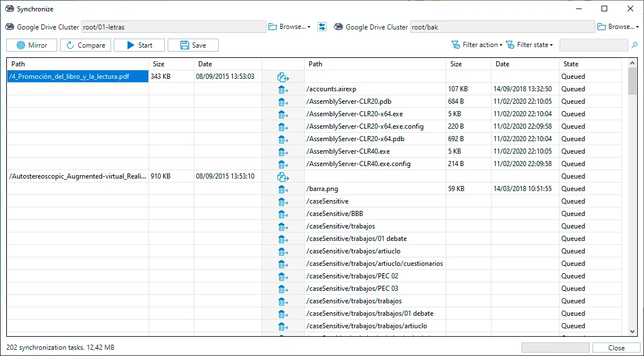Click left Google Drive Cluster cloud icon
This screenshot has height=356, width=644.
(10, 27)
